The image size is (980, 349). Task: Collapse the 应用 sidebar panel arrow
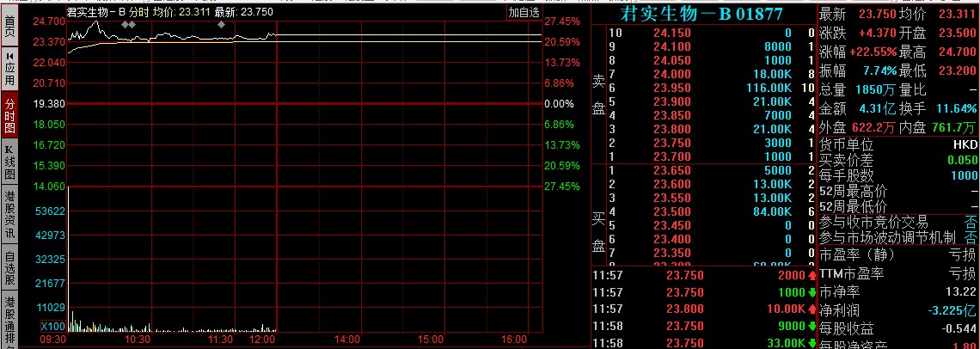tap(9, 55)
